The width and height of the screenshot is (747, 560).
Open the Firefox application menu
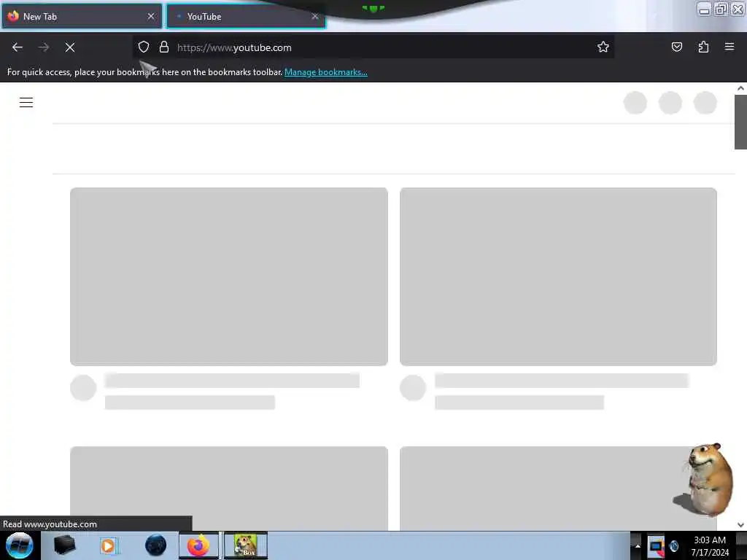(x=729, y=47)
